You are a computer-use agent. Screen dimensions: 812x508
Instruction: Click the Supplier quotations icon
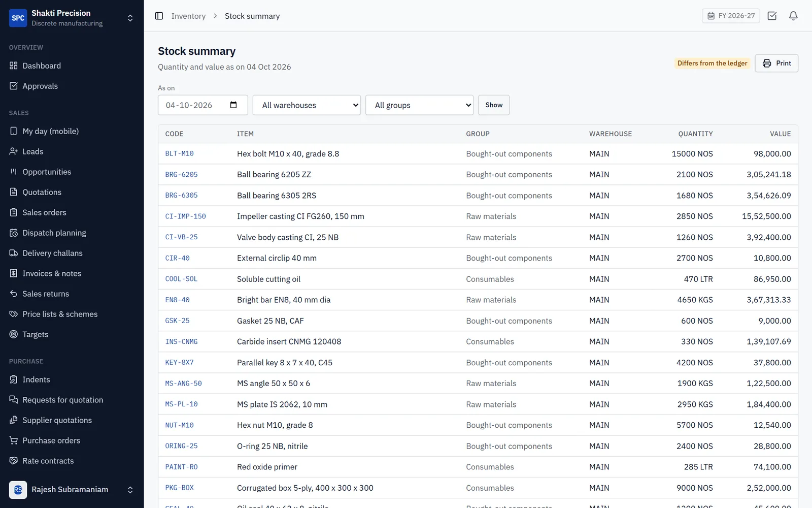[14, 420]
